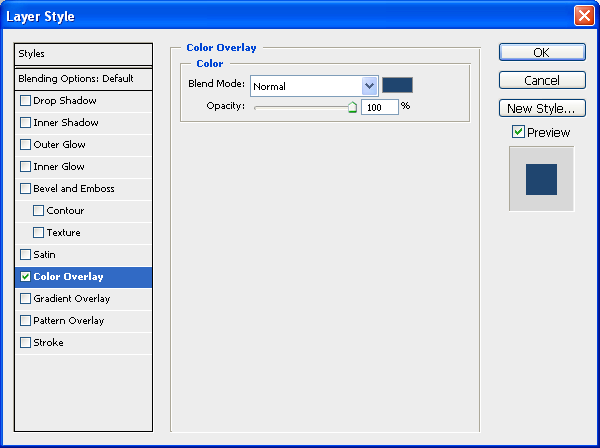600x448 pixels.
Task: Click the Opacity slider track
Action: (x=302, y=108)
